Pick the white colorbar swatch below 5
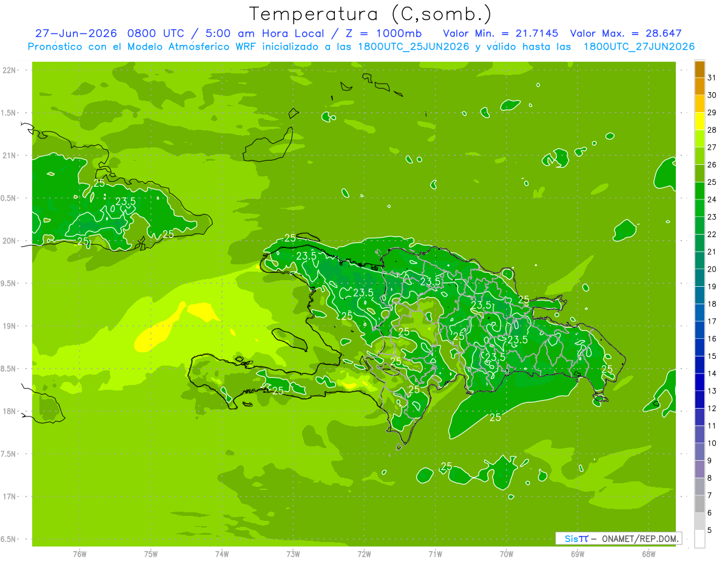Viewport: 728px width, 562px height. click(x=700, y=539)
